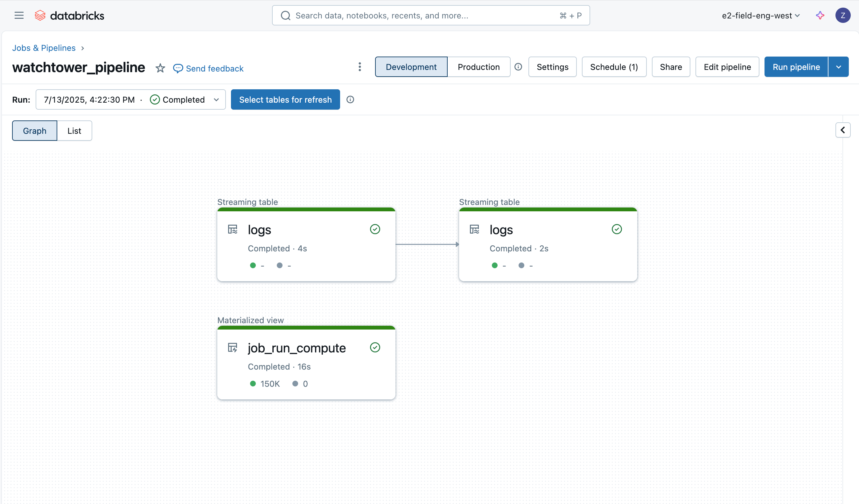Click the green success check on job_run_compute node
This screenshot has height=504, width=859.
(x=375, y=347)
